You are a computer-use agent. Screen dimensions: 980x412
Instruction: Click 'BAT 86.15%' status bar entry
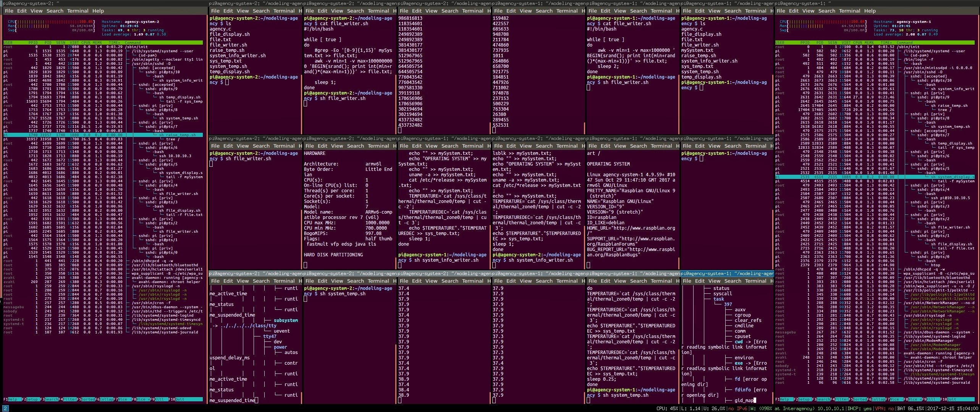point(910,409)
